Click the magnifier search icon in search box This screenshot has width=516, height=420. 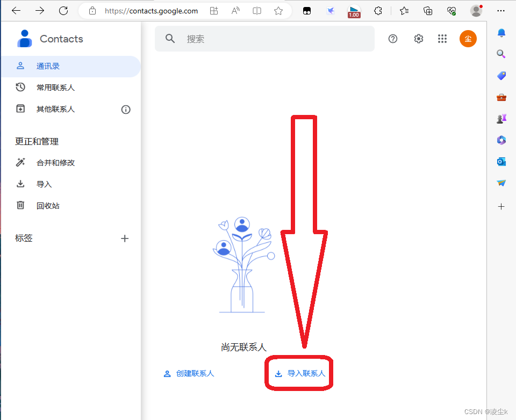(170, 39)
